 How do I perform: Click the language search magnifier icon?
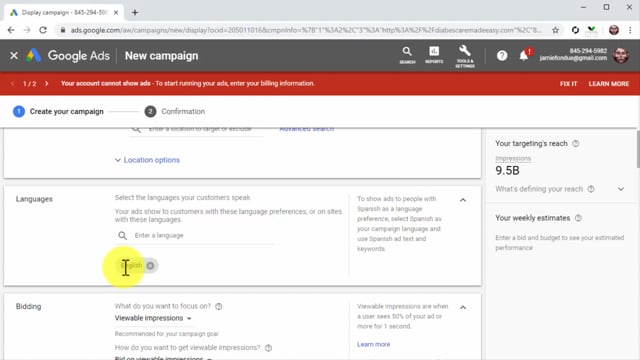point(122,236)
